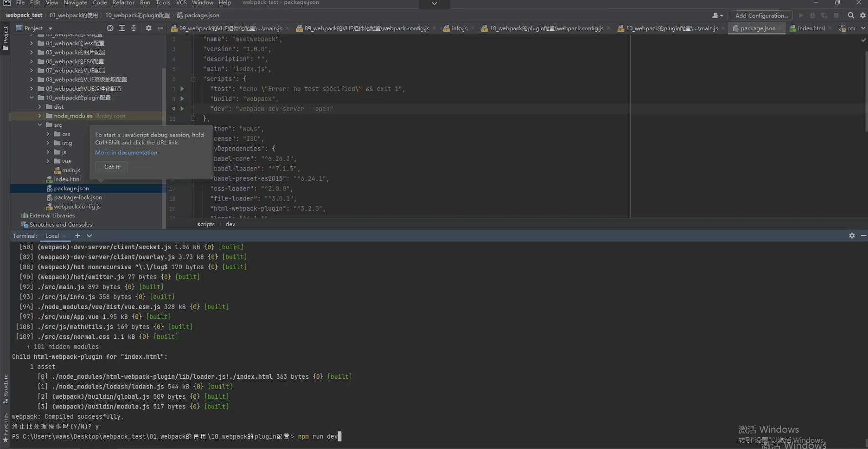868x449 pixels.
Task: Click the Stop button in the toolbar
Action: point(836,16)
